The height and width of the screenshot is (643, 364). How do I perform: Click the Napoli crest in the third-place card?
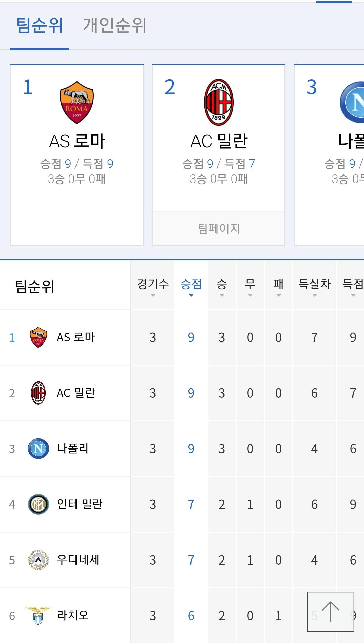(x=352, y=102)
